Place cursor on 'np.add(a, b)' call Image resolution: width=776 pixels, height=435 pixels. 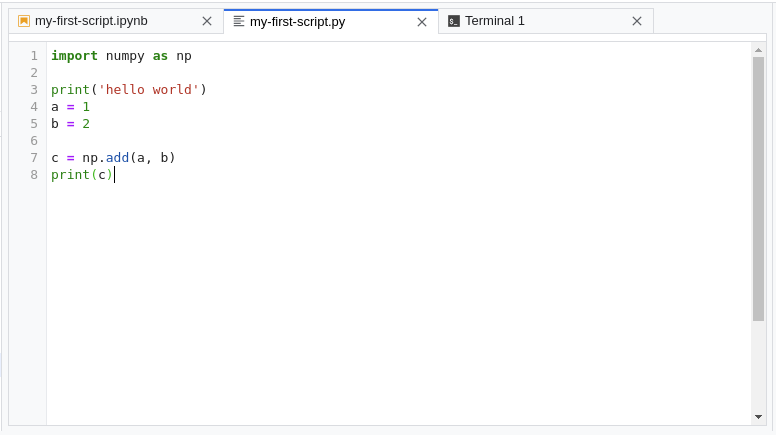pos(129,158)
